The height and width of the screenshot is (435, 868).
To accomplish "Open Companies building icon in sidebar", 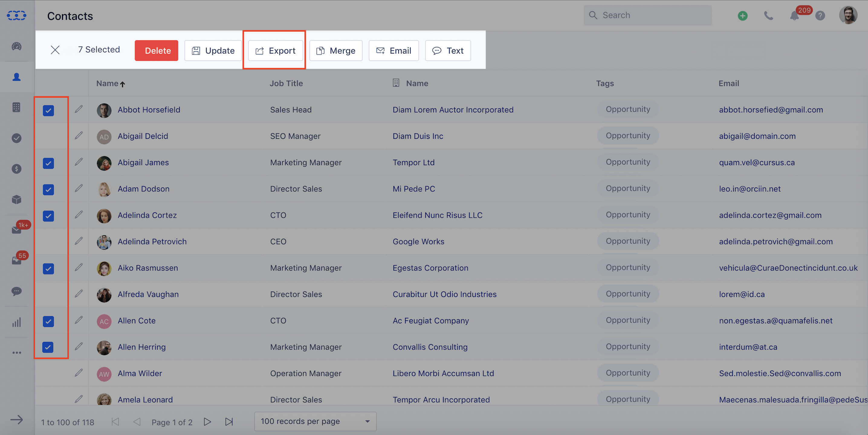I will coord(17,107).
